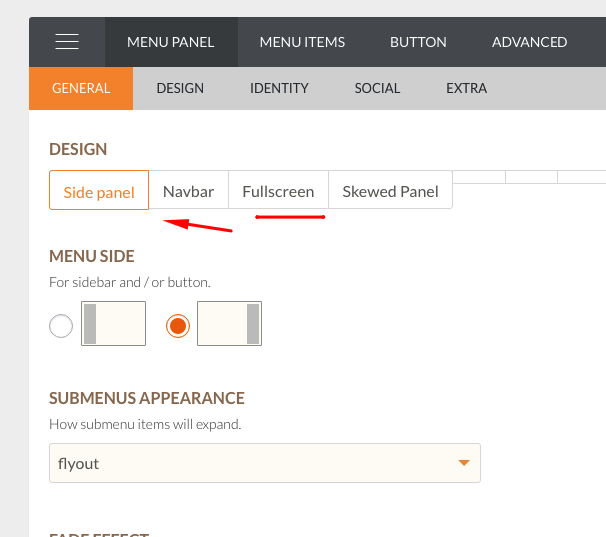Choose the Navbar design option
Screen dimensions: 606x537
tap(189, 190)
